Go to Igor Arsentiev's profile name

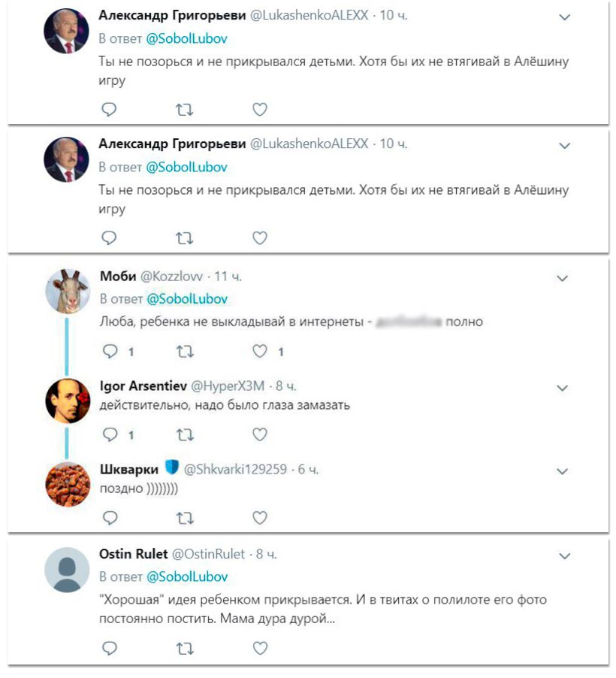point(143,386)
